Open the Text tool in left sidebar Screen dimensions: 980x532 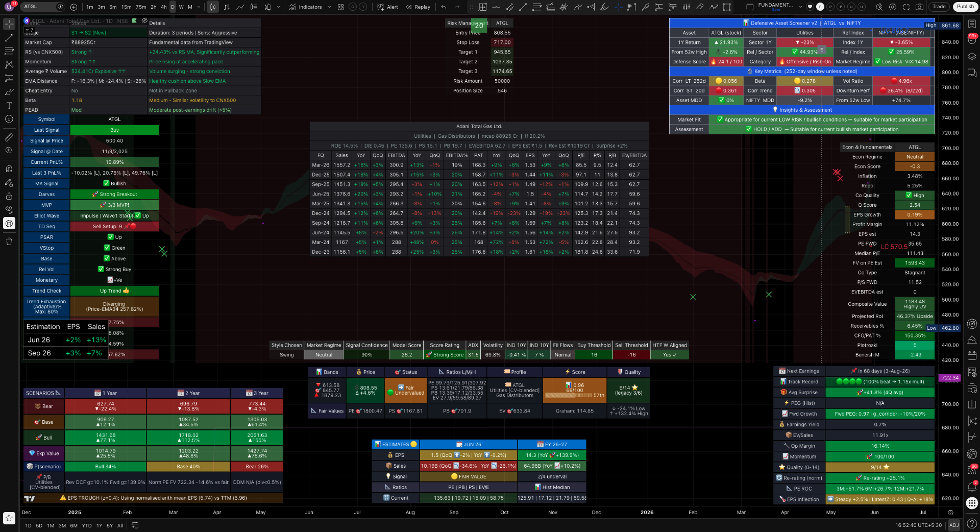coord(9,105)
